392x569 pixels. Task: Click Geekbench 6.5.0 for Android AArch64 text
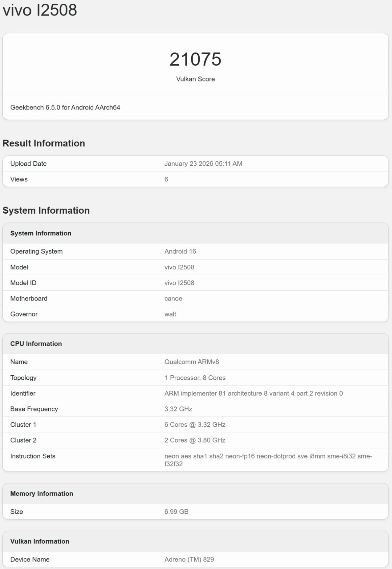pos(65,108)
